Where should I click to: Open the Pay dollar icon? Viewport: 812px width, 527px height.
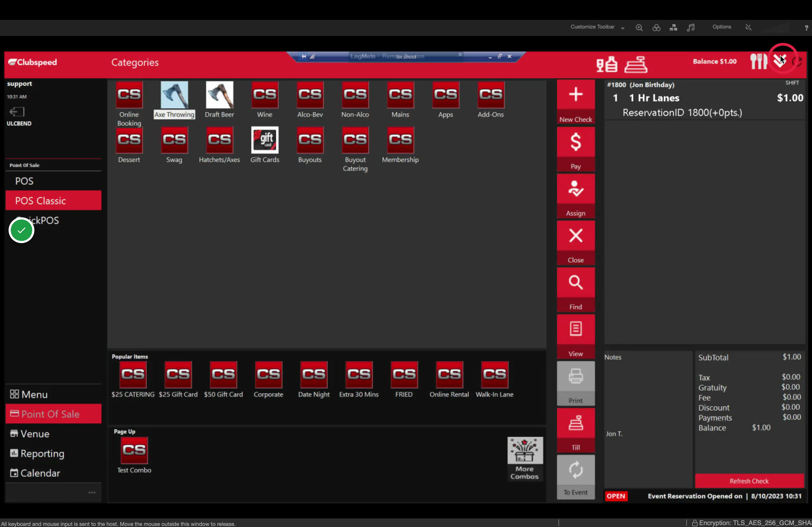pyautogui.click(x=575, y=142)
